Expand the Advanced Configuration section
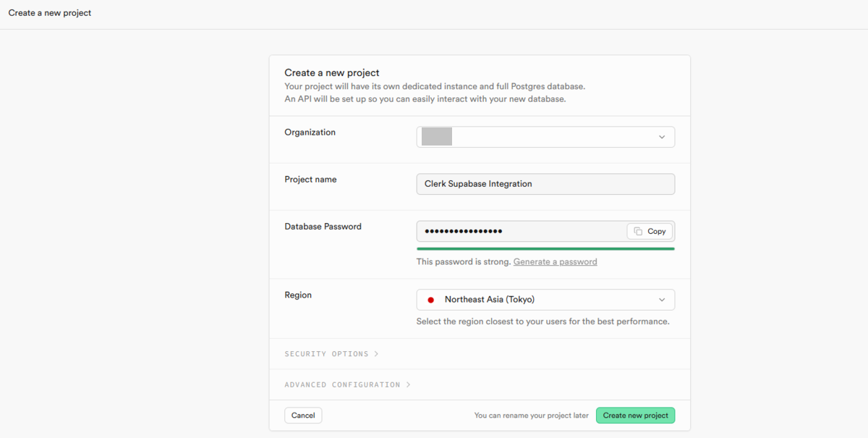 click(x=347, y=384)
